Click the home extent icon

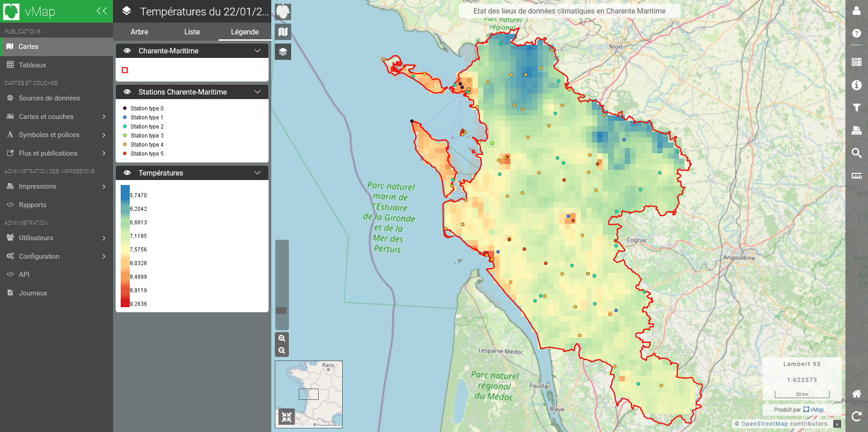click(856, 394)
